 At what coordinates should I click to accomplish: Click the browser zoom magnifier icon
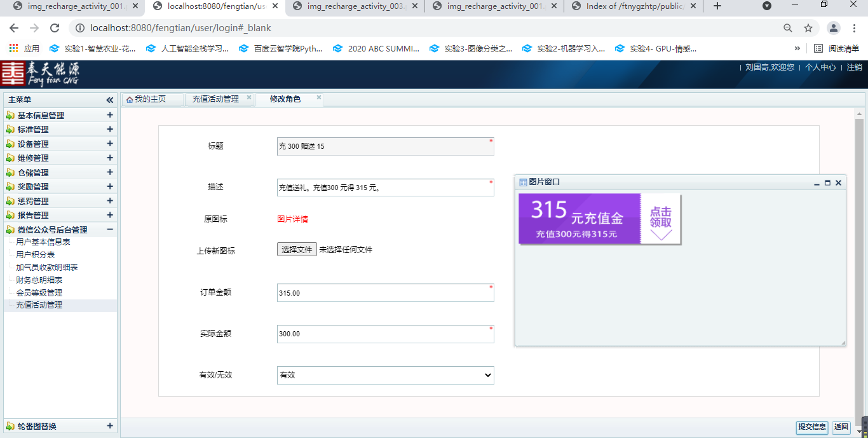pos(788,28)
